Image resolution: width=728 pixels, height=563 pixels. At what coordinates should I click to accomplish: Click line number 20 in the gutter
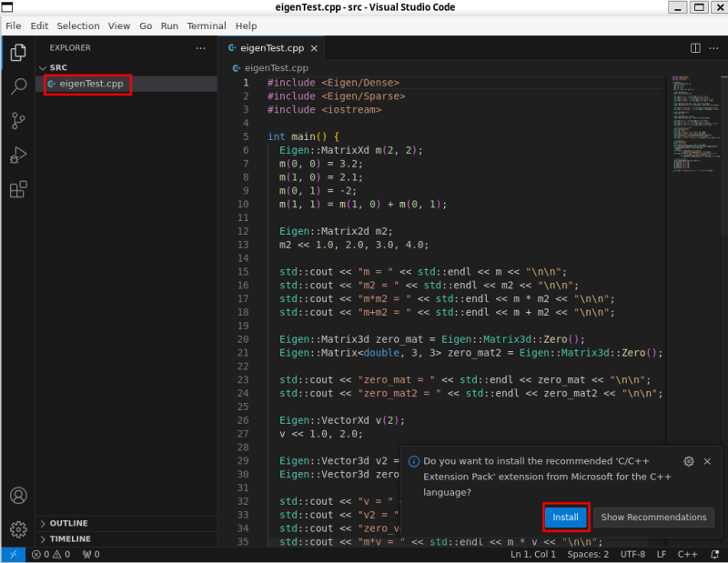pyautogui.click(x=243, y=339)
